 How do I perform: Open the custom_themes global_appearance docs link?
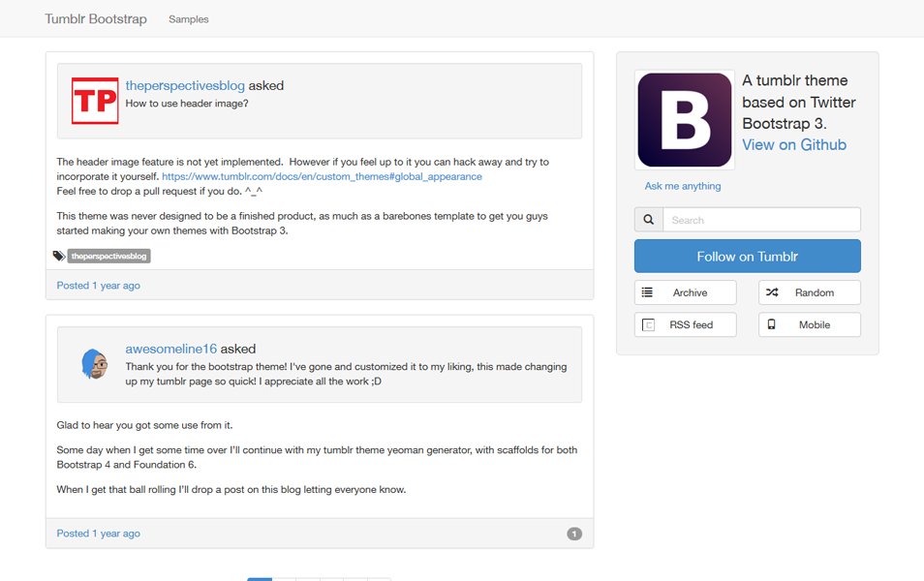tap(322, 176)
